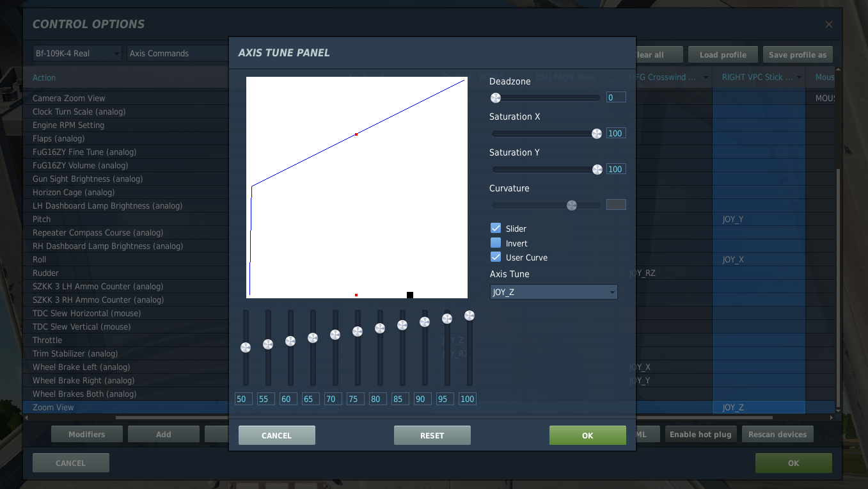This screenshot has width=868, height=489.
Task: Click the curve slider handle above value 50
Action: (x=246, y=348)
